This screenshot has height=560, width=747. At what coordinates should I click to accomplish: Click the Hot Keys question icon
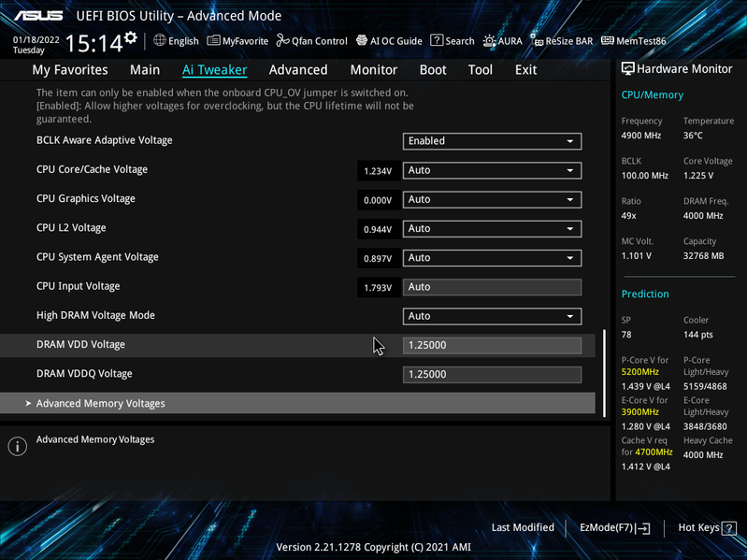click(x=729, y=528)
